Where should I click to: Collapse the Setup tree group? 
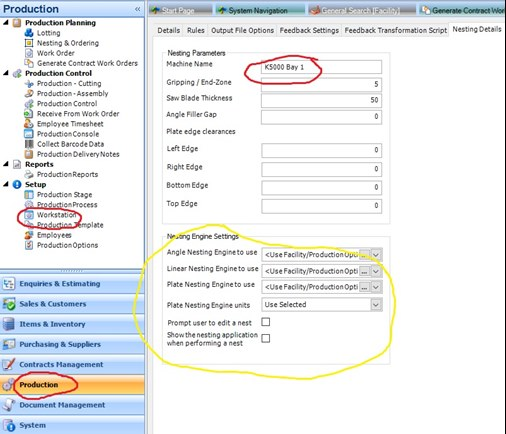point(6,184)
